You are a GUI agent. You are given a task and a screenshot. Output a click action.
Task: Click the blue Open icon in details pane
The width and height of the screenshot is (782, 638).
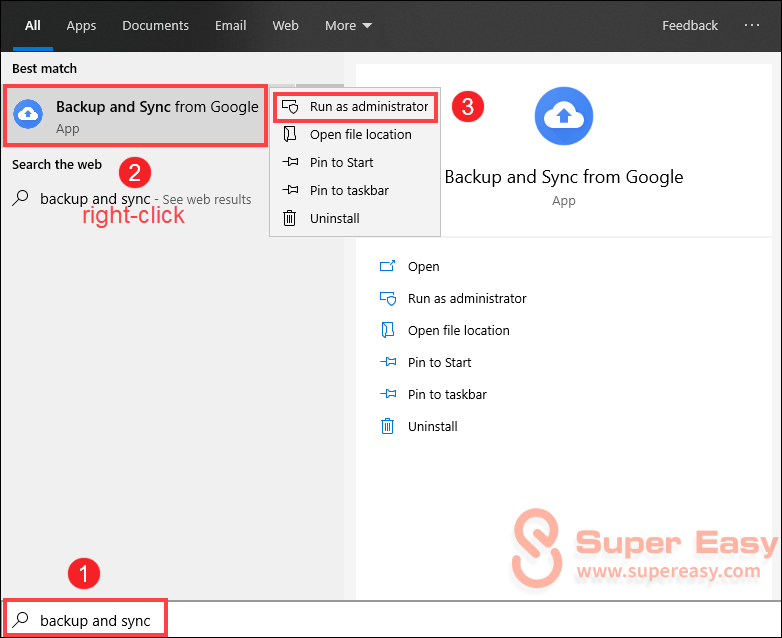point(388,266)
